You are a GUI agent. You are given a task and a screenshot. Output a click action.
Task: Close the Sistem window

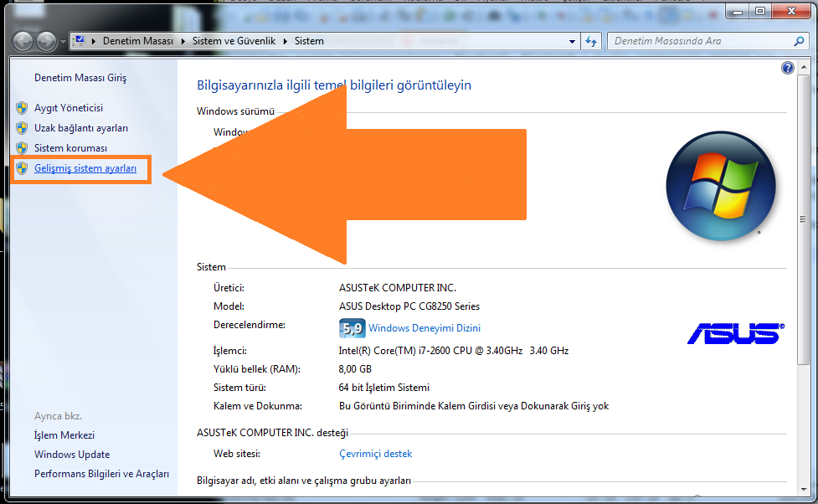pyautogui.click(x=791, y=11)
